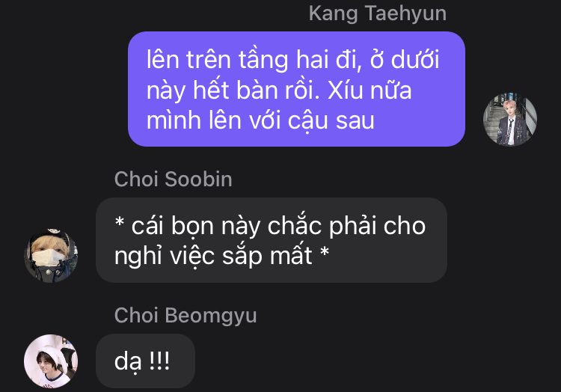This screenshot has height=392, width=561.
Task: Select Soobin's gray message bubble
Action: coord(272,240)
